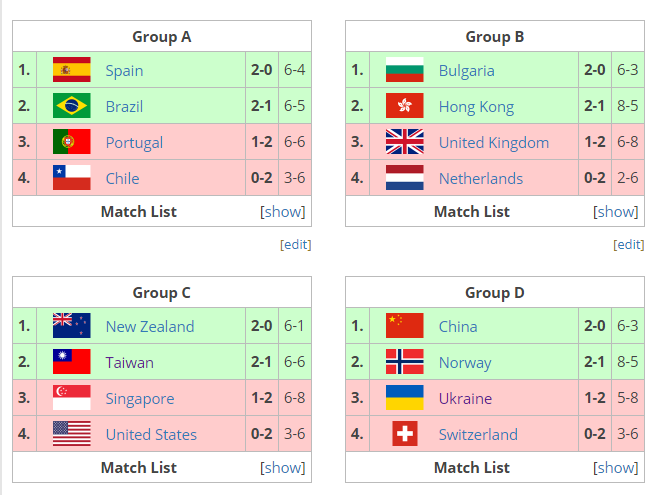The image size is (663, 495).
Task: Show the Group B match list
Action: (x=616, y=211)
